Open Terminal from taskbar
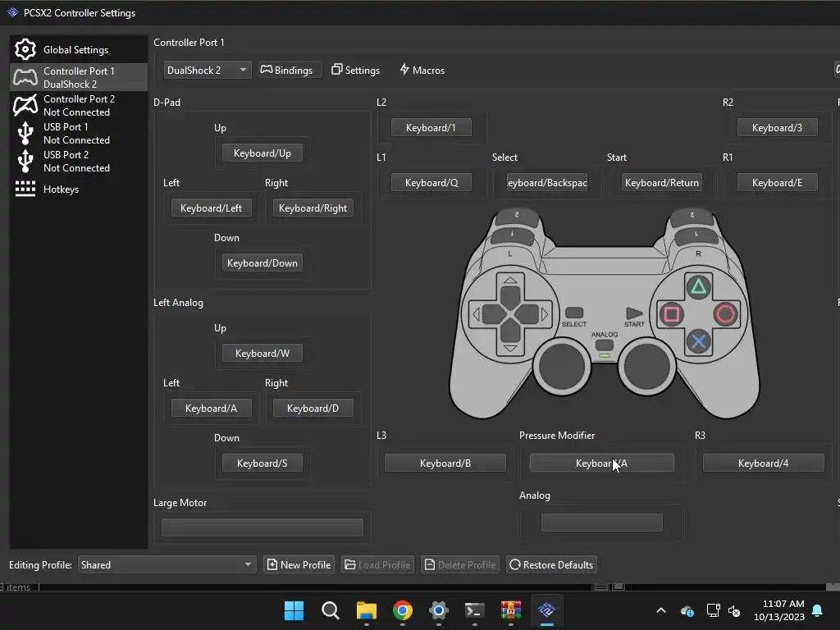This screenshot has height=630, width=840. (x=475, y=610)
